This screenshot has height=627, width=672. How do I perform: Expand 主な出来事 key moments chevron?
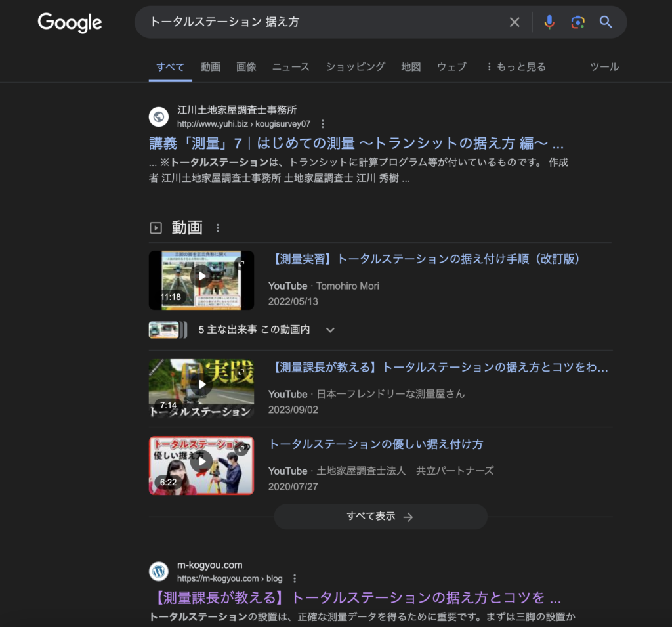coord(330,330)
